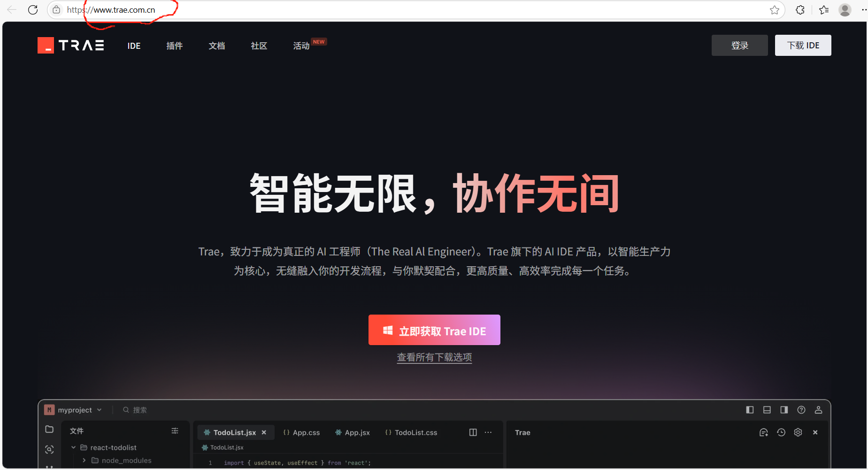Open the 插件 nav item

(175, 46)
